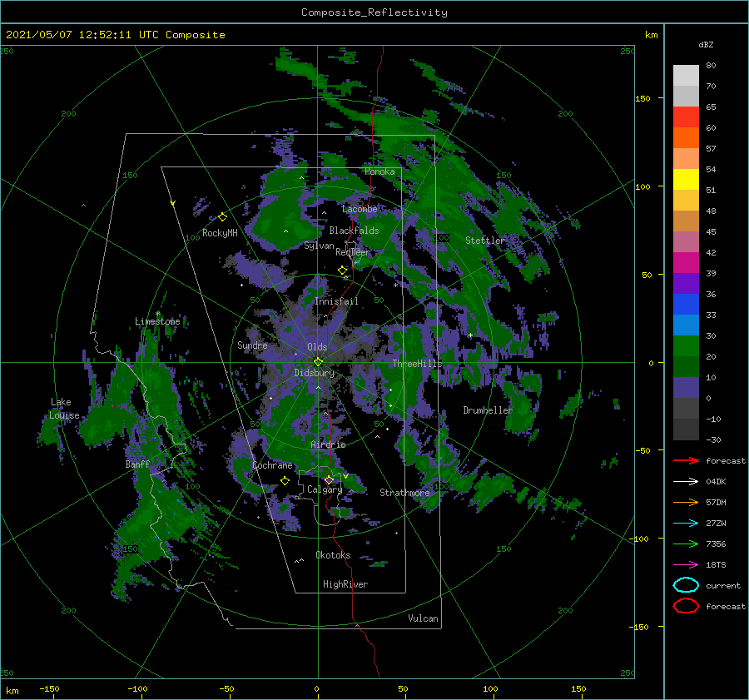Pick the yellow 54 dBZ color swatch
Image resolution: width=749 pixels, height=700 pixels.
click(x=686, y=179)
